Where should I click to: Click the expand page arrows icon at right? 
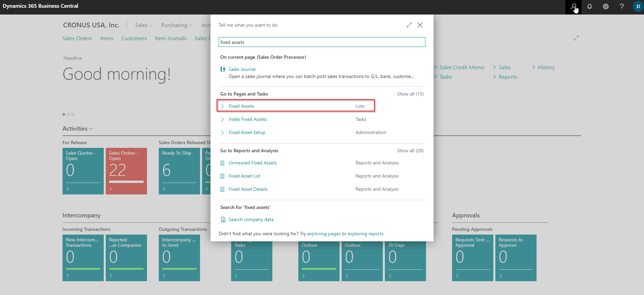click(576, 38)
